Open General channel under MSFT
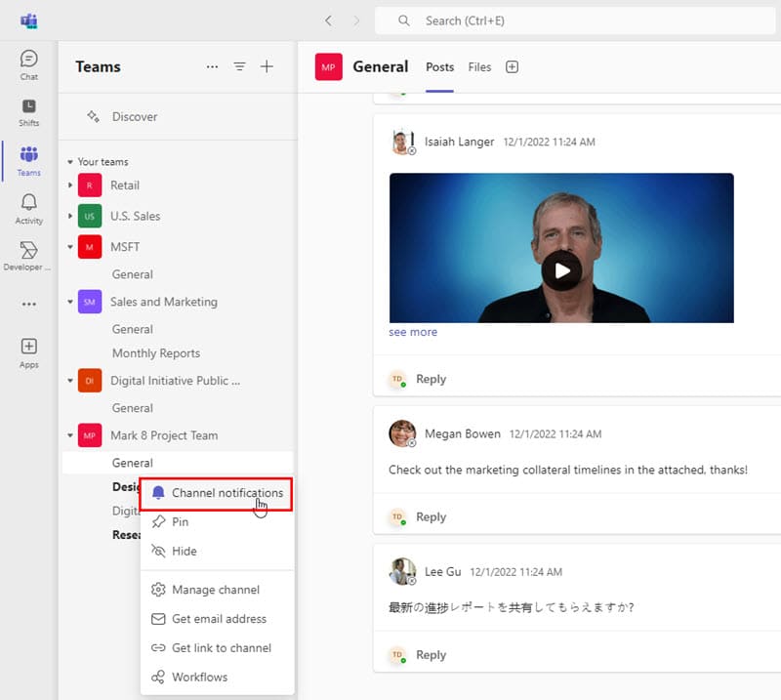 pyautogui.click(x=133, y=274)
